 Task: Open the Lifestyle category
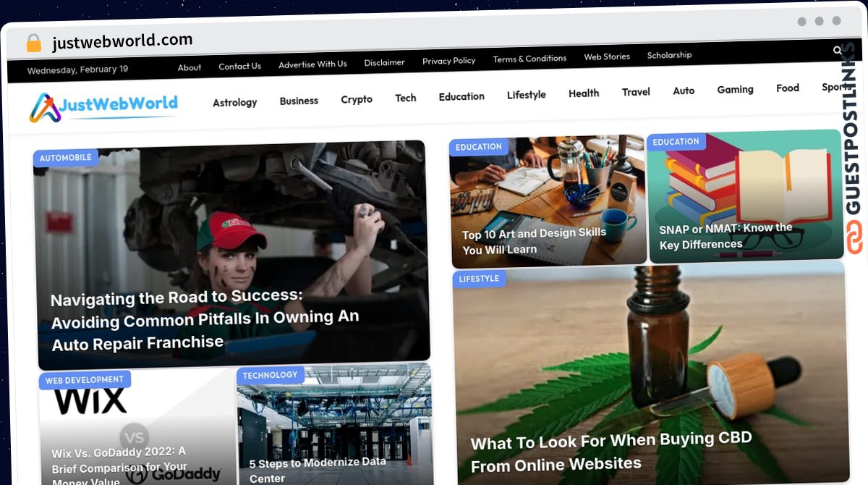point(526,95)
